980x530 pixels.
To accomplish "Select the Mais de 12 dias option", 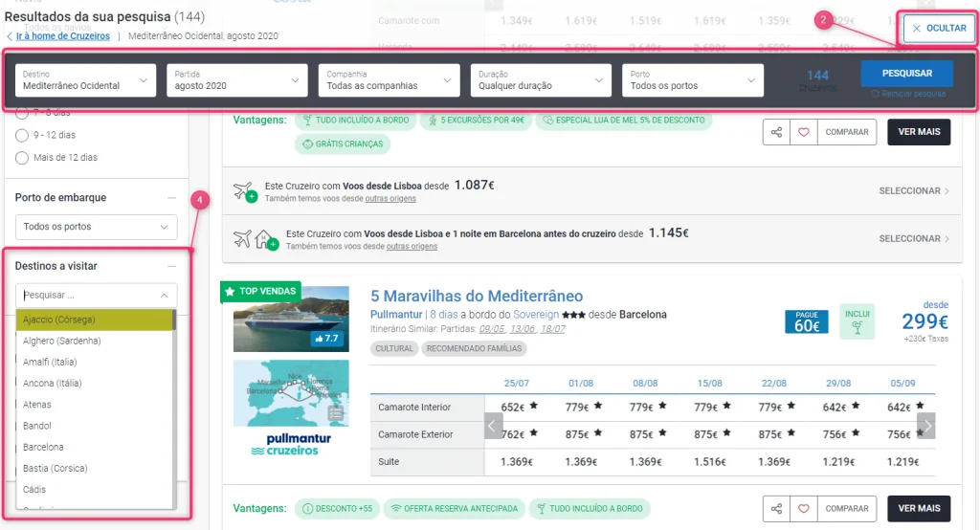I will [x=22, y=157].
